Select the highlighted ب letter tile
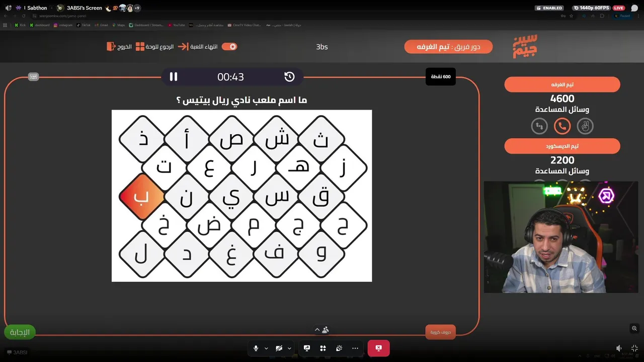644x362 pixels. point(142,197)
